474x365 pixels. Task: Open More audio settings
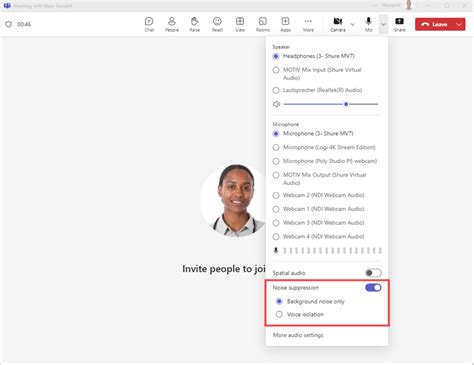[298, 335]
